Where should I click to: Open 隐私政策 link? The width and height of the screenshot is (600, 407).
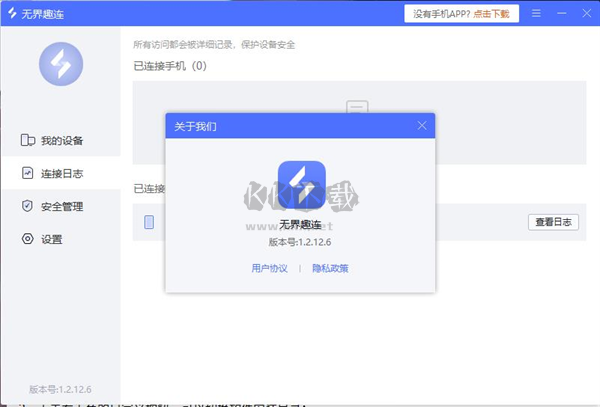click(x=330, y=268)
